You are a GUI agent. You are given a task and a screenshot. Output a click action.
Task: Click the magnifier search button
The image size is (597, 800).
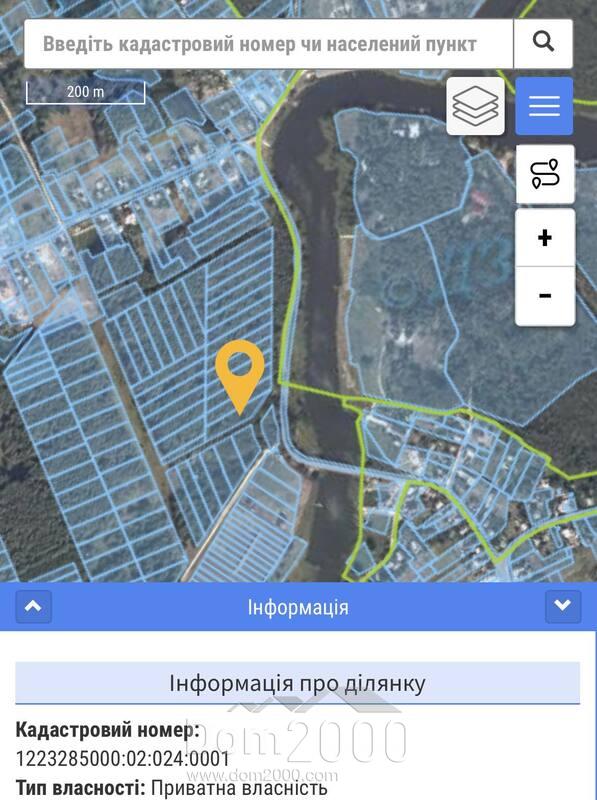543,43
